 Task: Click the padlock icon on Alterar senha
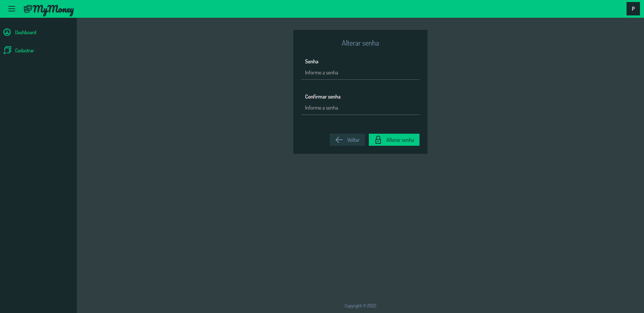(378, 140)
